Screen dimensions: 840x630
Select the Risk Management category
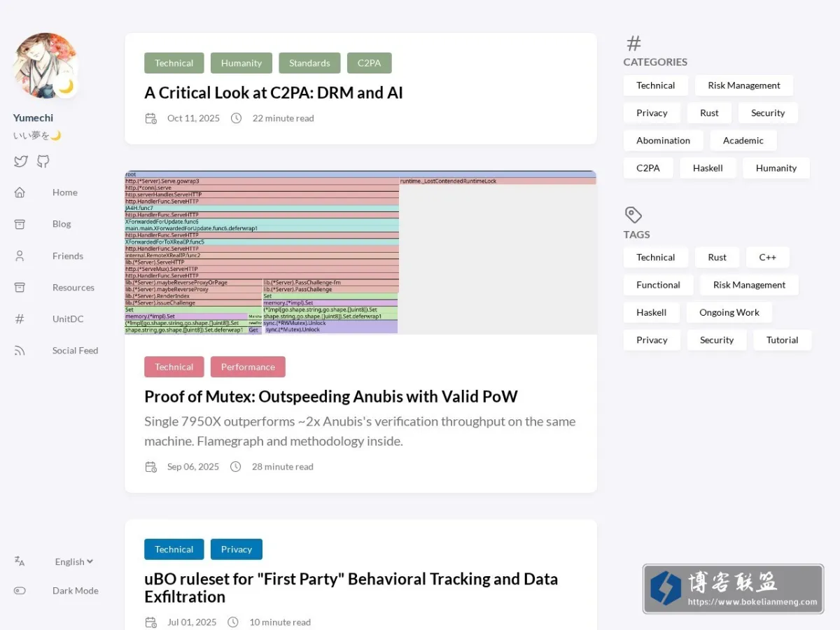[743, 85]
